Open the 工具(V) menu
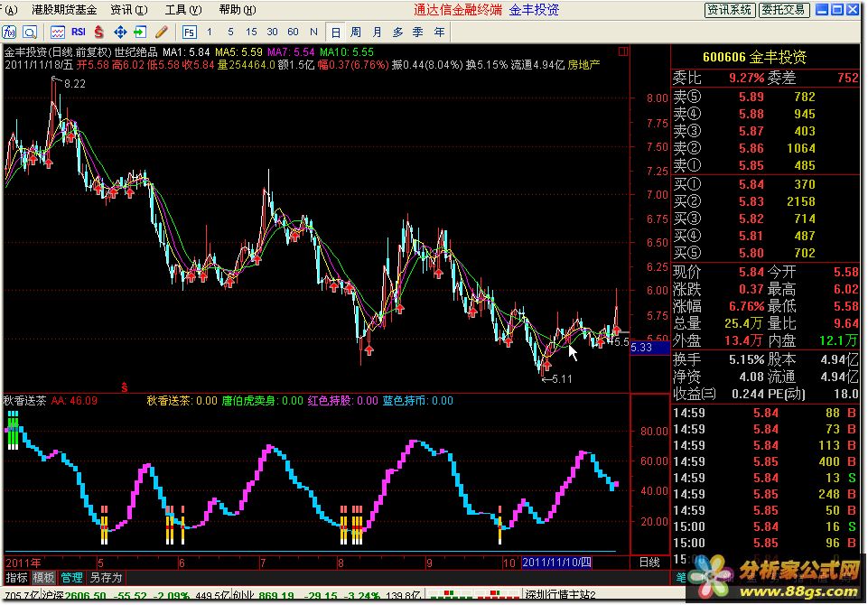 tap(183, 10)
